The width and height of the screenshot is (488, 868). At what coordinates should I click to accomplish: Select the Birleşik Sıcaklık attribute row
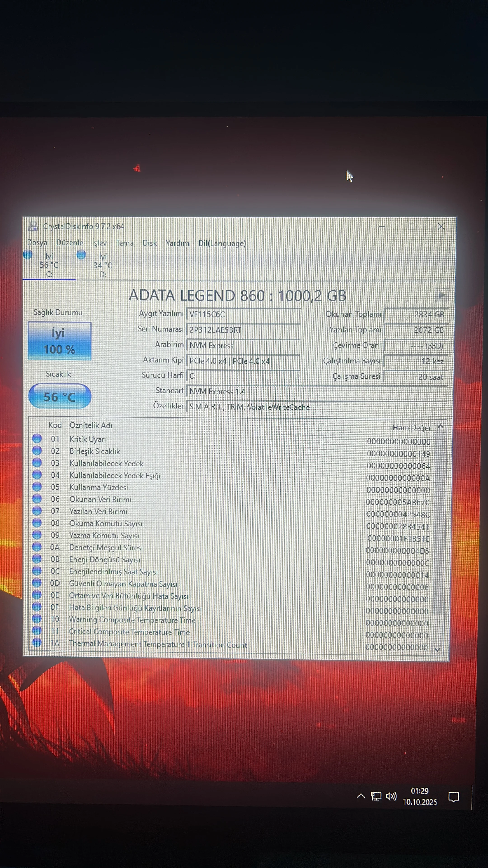(95, 451)
